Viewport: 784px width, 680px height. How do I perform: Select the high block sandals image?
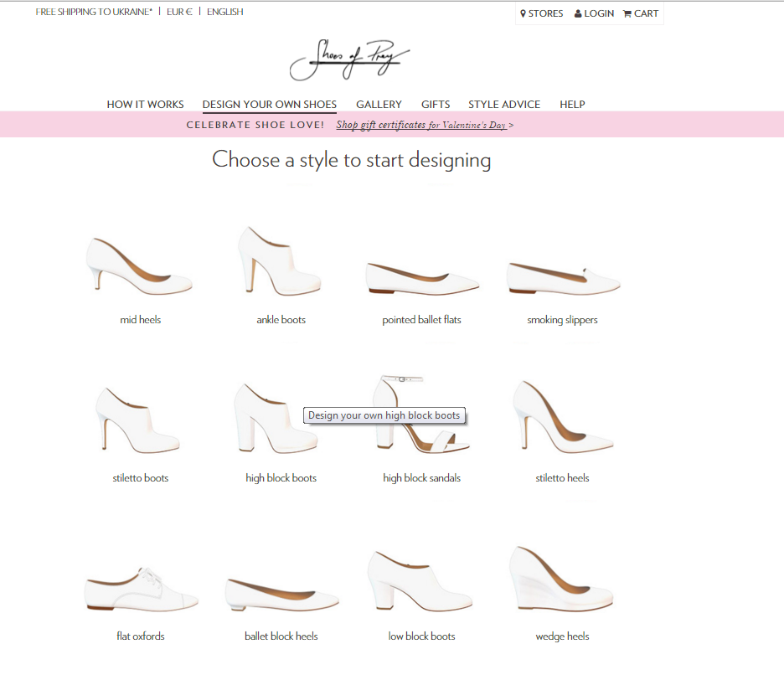(x=421, y=414)
